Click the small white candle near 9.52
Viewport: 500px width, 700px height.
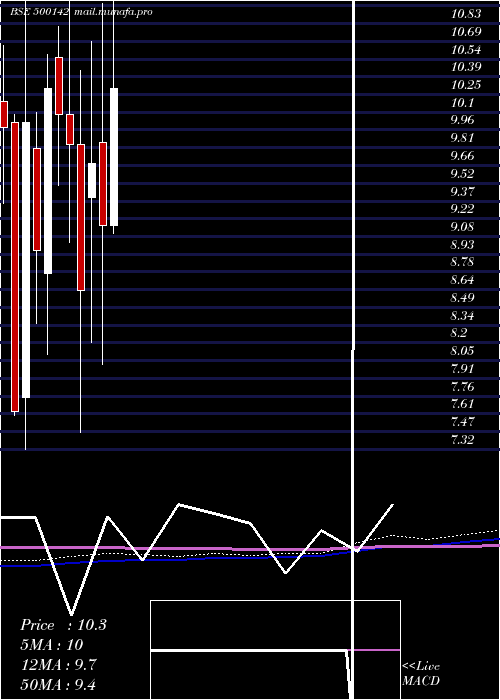click(x=92, y=180)
